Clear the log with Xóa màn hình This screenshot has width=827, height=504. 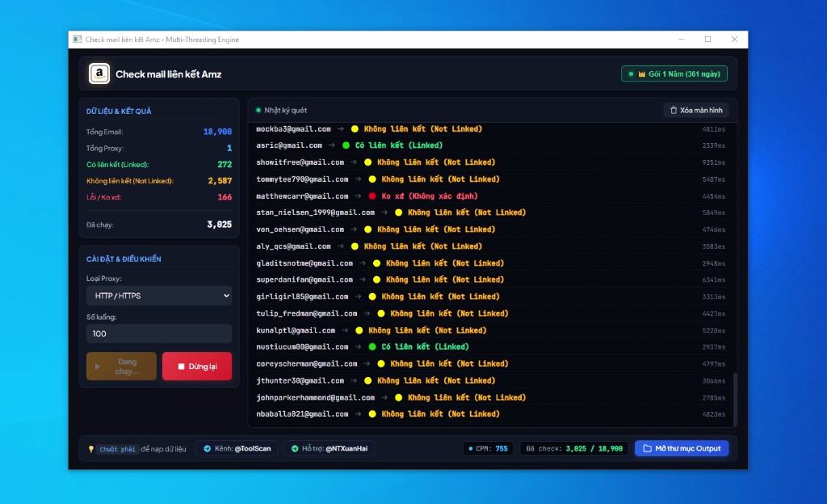[696, 110]
